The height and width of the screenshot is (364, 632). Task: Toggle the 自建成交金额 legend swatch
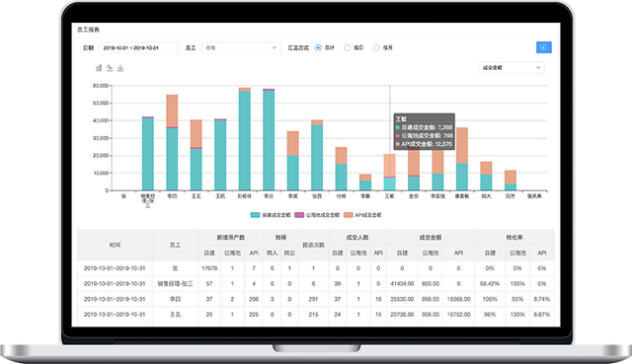click(255, 215)
